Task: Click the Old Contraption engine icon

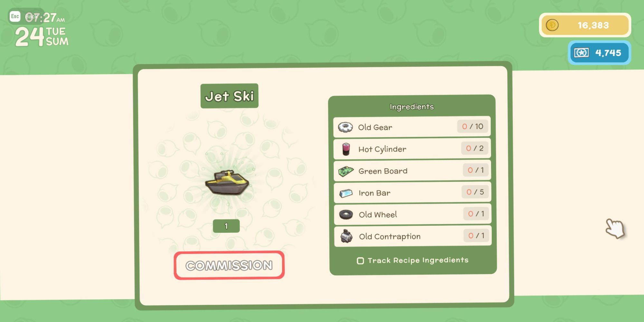Action: [346, 236]
